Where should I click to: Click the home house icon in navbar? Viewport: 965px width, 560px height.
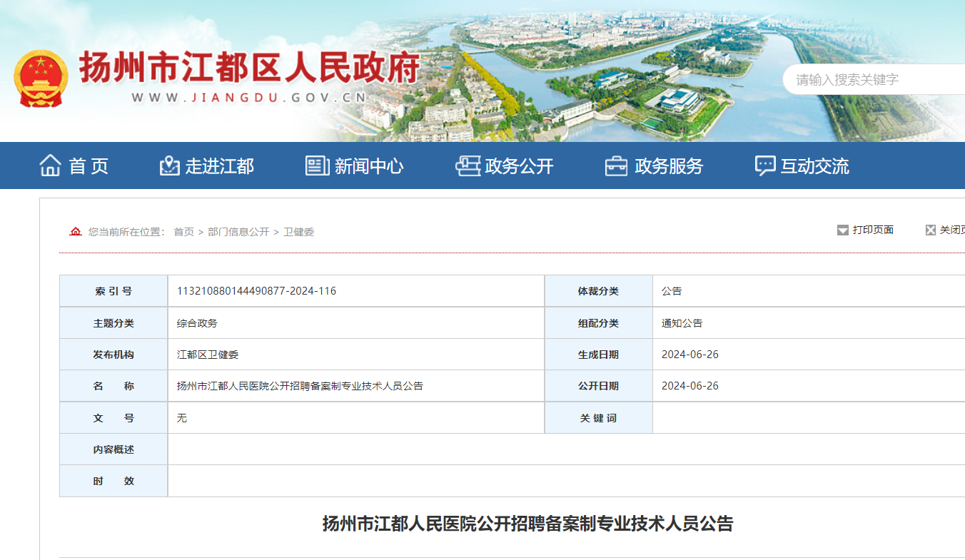tap(50, 166)
